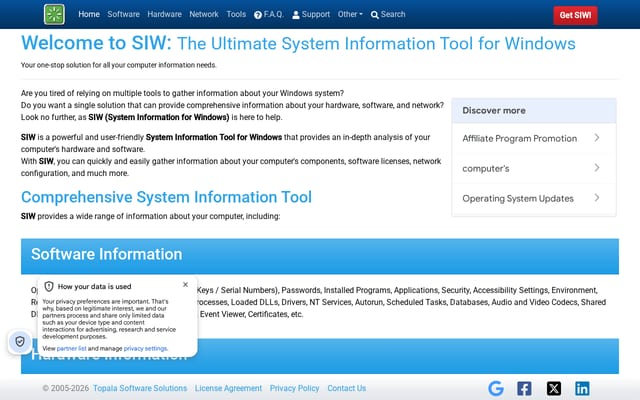
Task: Click the Discover more panel header
Action: (x=534, y=111)
